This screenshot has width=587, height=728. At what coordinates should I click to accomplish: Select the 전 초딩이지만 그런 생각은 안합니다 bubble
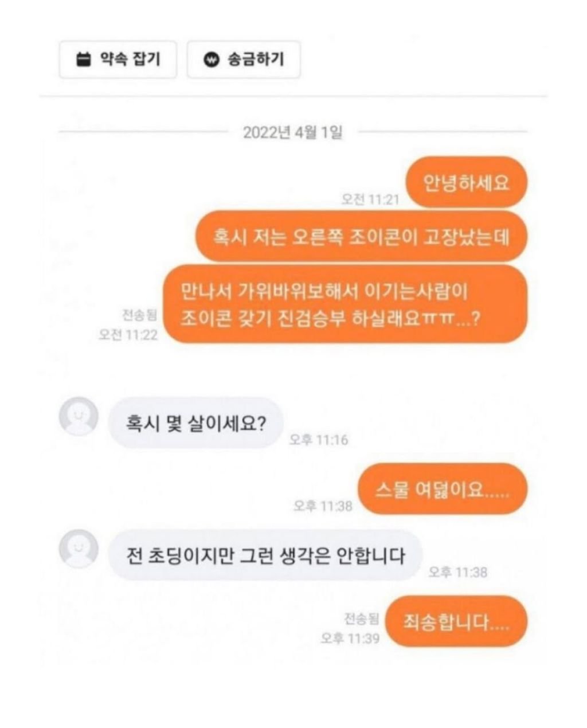pyautogui.click(x=265, y=555)
